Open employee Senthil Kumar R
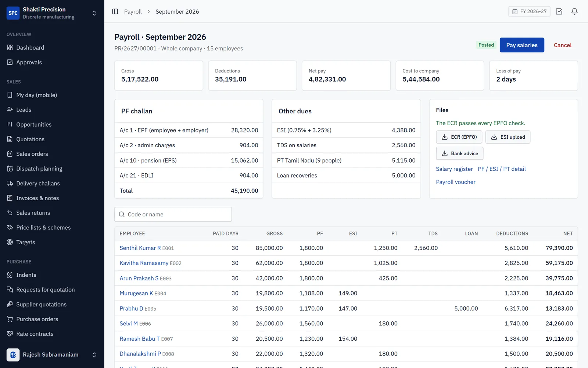Image resolution: width=588 pixels, height=368 pixels. 140,248
